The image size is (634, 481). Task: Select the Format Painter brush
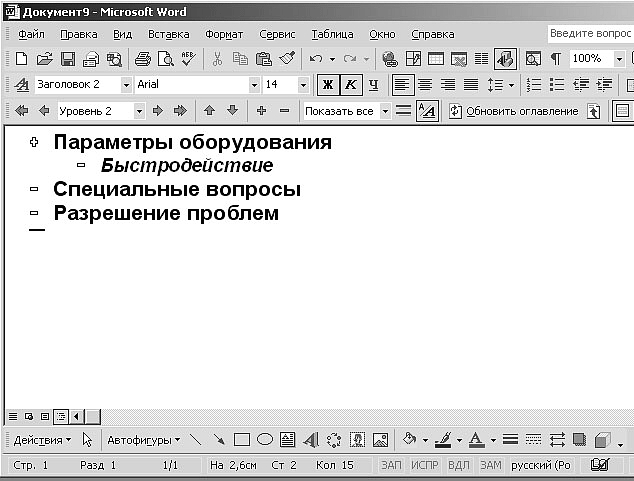(x=287, y=59)
